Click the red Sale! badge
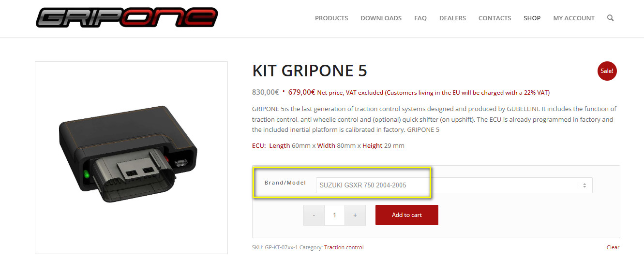This screenshot has height=257, width=644. [x=607, y=71]
